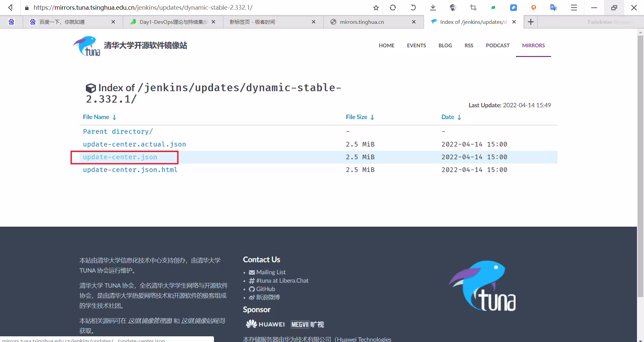Sort the listing by Date arrow
644x342 pixels.
[459, 117]
